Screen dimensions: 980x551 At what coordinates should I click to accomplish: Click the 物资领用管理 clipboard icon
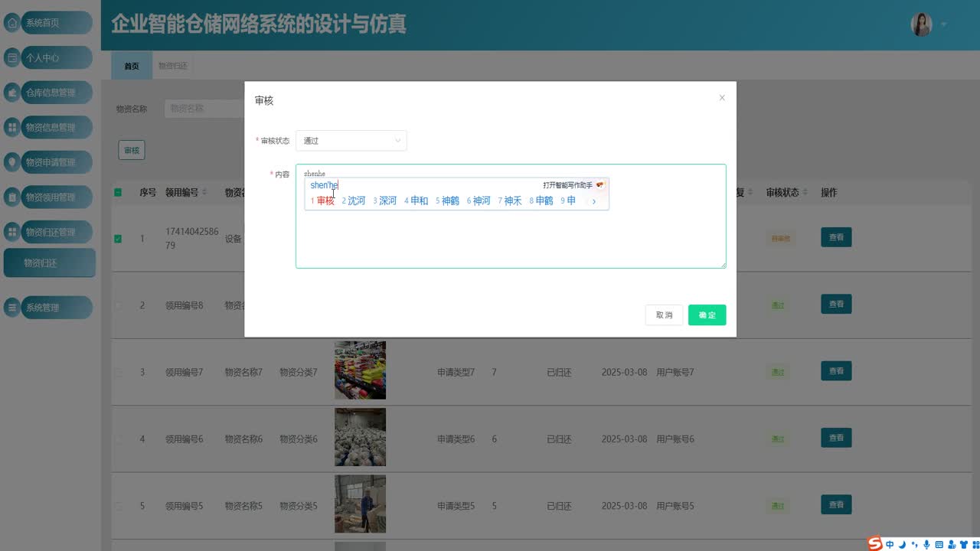(12, 197)
